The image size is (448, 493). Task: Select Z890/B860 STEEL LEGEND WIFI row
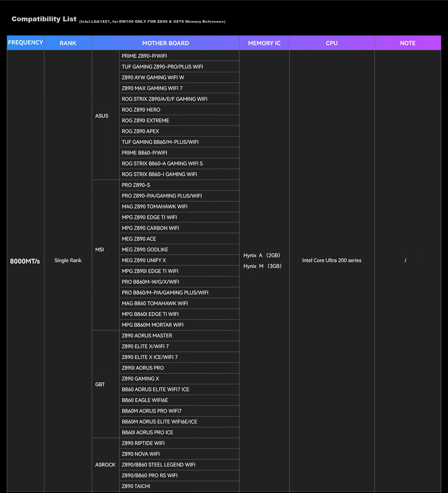pos(179,465)
